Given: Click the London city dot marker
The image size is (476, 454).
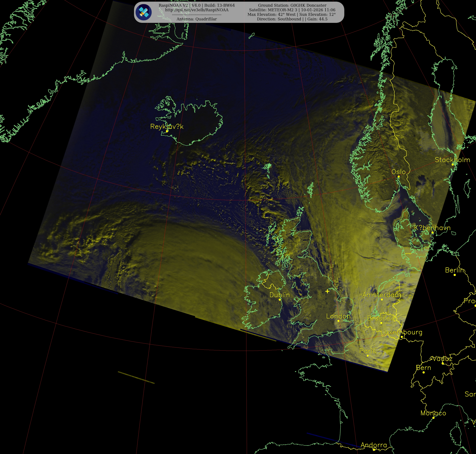Looking at the screenshot, I should point(338,321).
